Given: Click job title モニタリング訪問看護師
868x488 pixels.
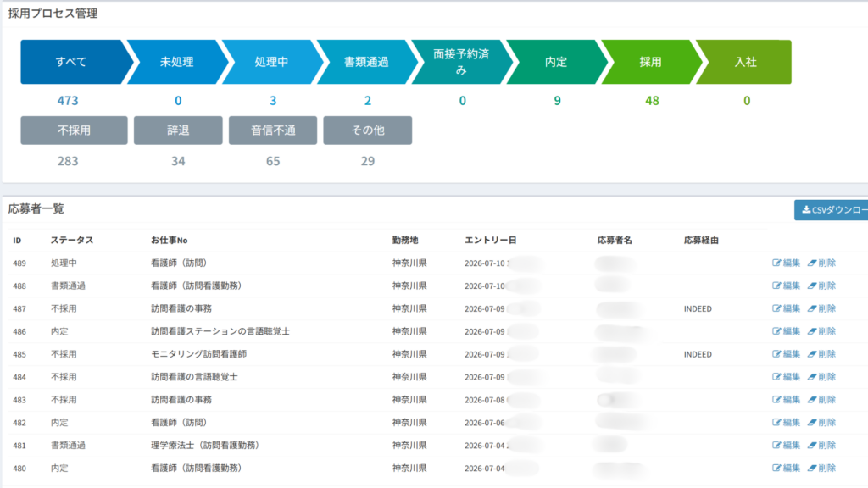Looking at the screenshot, I should click(198, 353).
